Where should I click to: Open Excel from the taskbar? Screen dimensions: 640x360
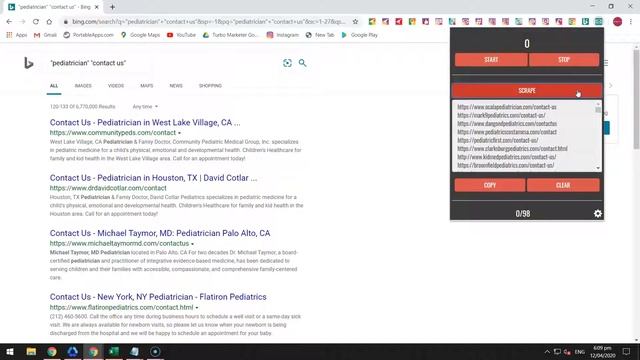point(113,351)
